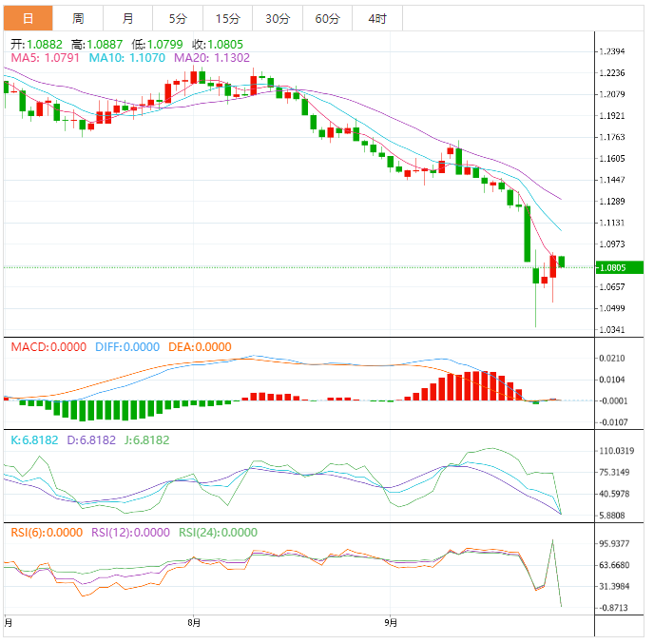Viewport: 654px width, 644px height.
Task: Click the MA5 indicator label
Action: [x=45, y=58]
